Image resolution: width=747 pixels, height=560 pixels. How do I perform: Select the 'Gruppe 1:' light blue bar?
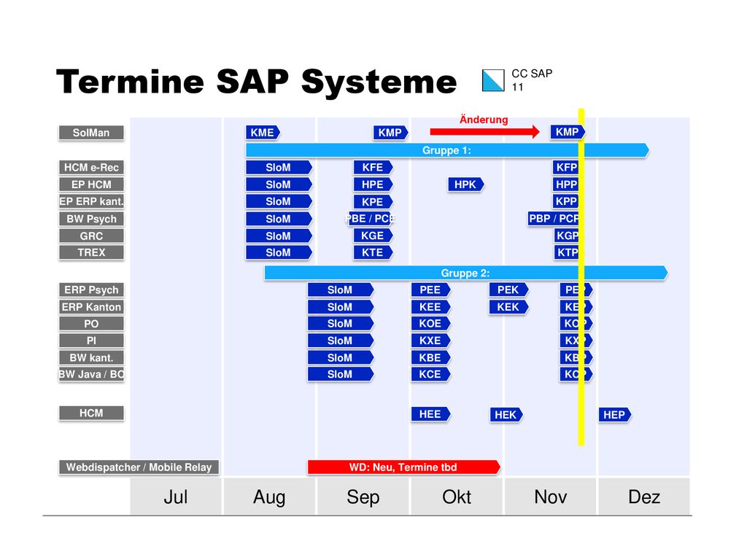pyautogui.click(x=447, y=150)
